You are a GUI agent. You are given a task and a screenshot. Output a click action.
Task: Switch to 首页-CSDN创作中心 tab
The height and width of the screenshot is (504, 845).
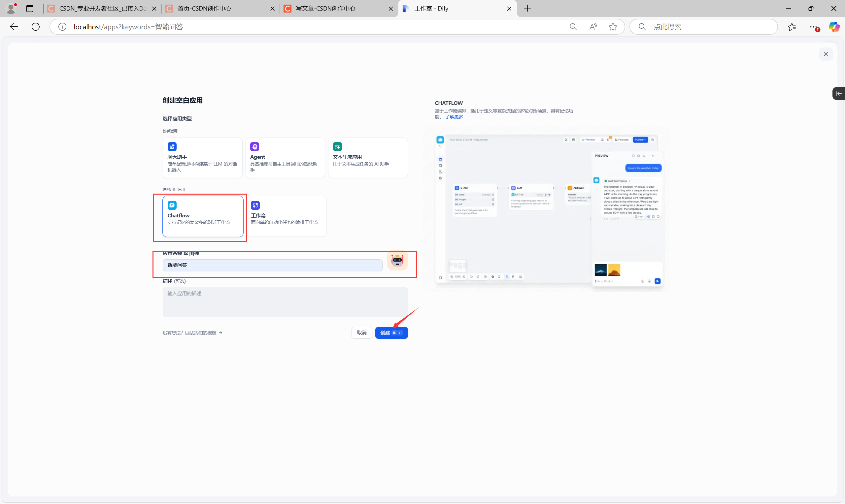pyautogui.click(x=204, y=9)
